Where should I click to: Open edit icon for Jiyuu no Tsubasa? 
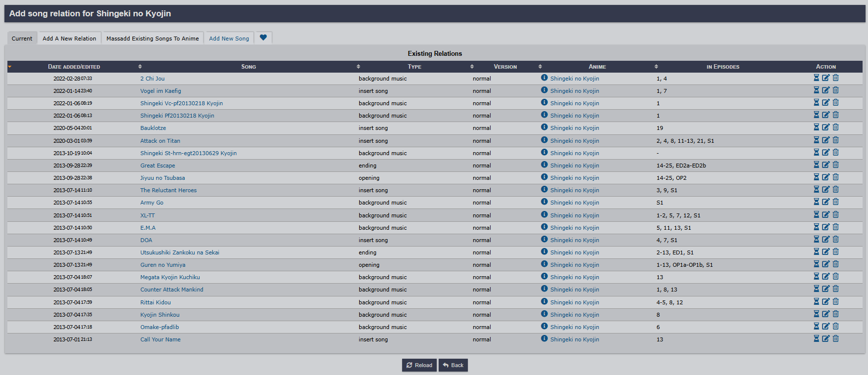pyautogui.click(x=826, y=177)
